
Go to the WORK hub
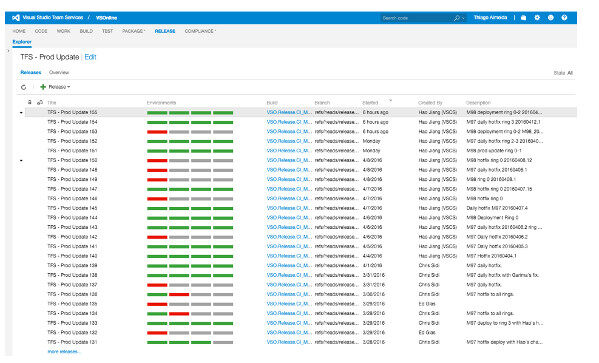coord(63,31)
